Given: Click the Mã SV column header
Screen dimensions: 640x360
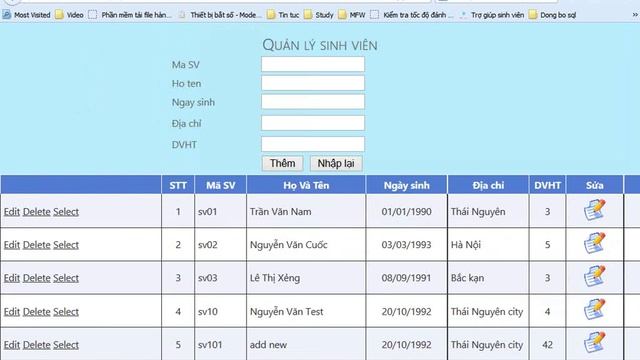Looking at the screenshot, I should coord(220,185).
